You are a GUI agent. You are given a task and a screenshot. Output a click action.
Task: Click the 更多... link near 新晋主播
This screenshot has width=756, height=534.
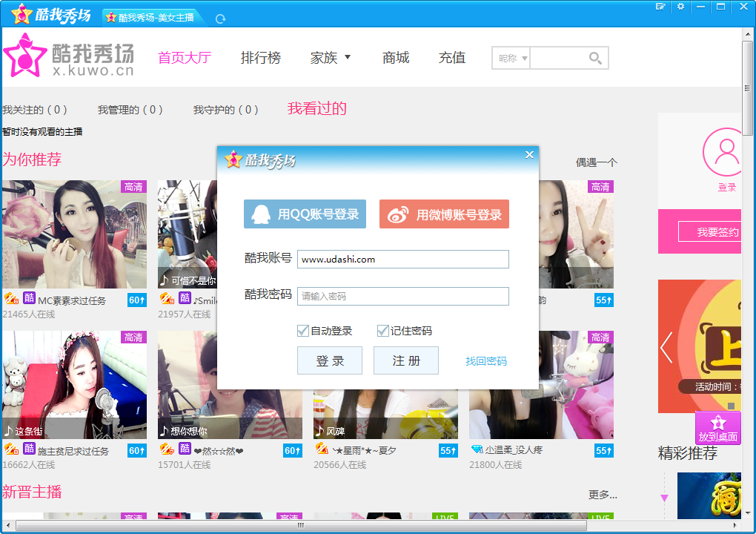pyautogui.click(x=603, y=495)
